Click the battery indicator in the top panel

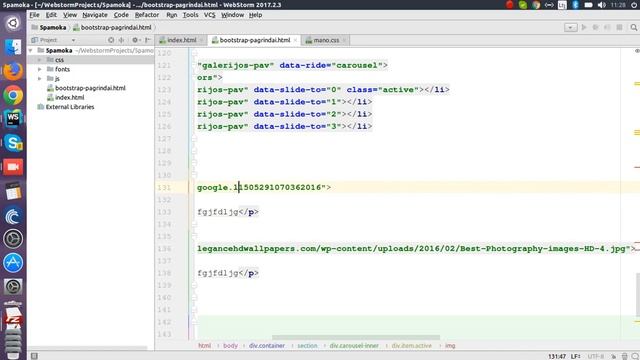588,5
